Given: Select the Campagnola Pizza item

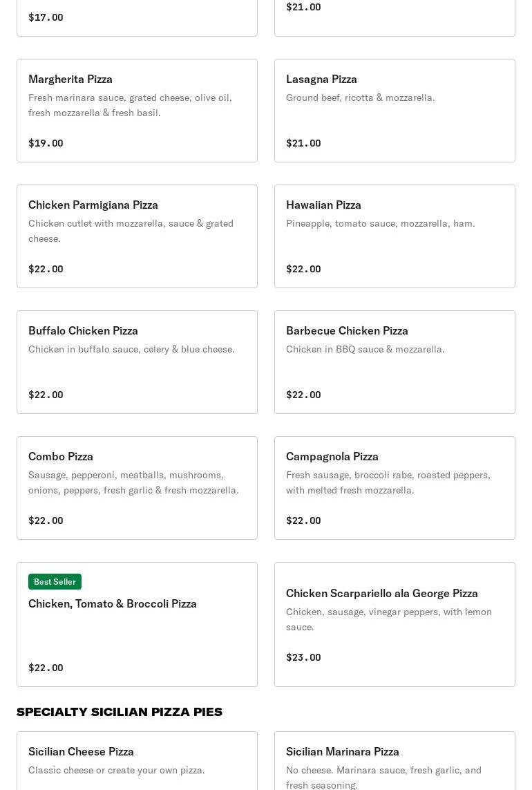Looking at the screenshot, I should pyautogui.click(x=395, y=487).
